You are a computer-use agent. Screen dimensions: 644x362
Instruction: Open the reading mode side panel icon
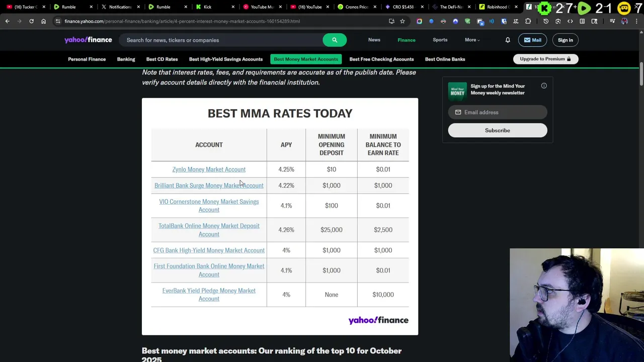582,21
